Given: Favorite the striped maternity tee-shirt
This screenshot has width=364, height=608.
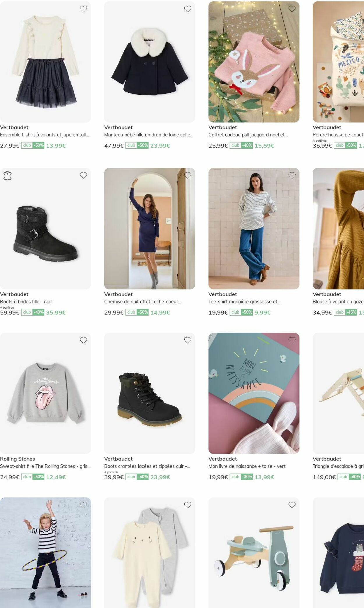Looking at the screenshot, I should click(x=292, y=175).
